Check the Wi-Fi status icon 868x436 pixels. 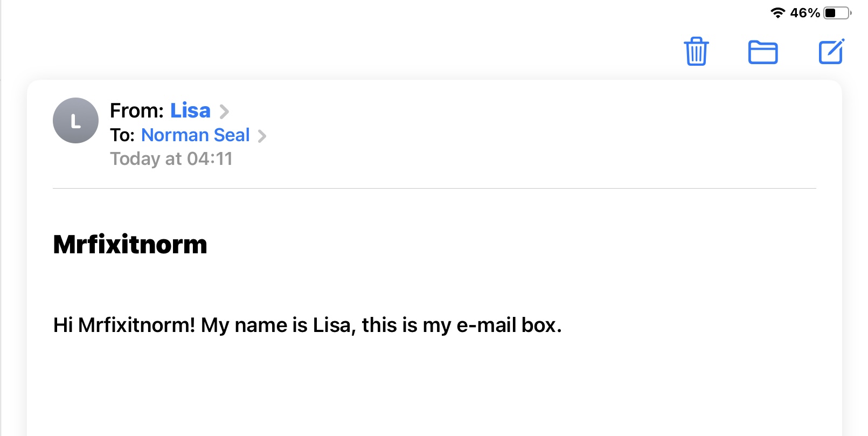point(777,12)
